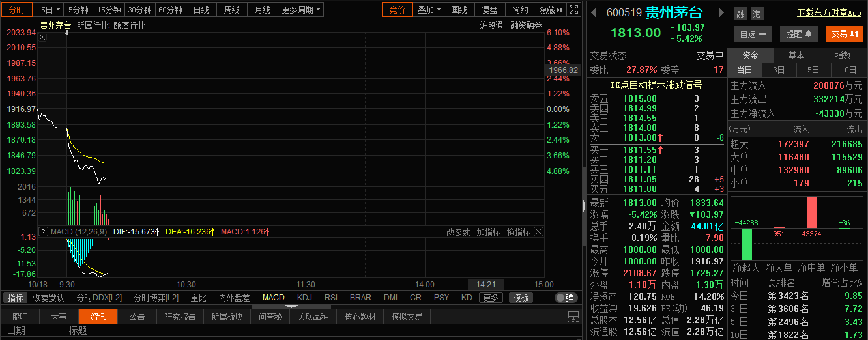Open the 研究报告 research reports tab

[181, 317]
